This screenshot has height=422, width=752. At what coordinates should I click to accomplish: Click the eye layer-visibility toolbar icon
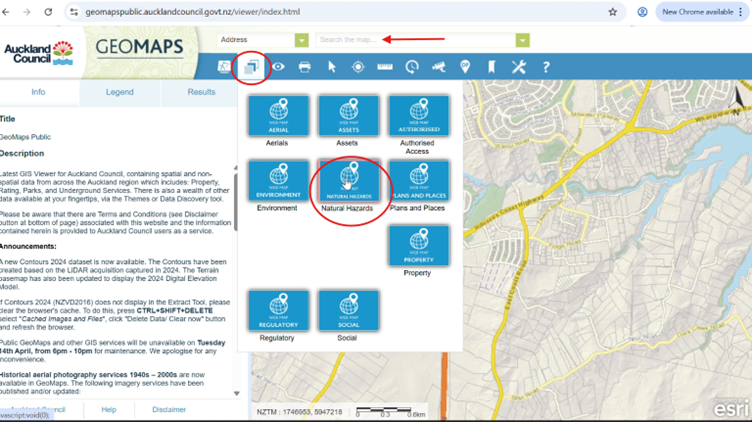point(278,67)
